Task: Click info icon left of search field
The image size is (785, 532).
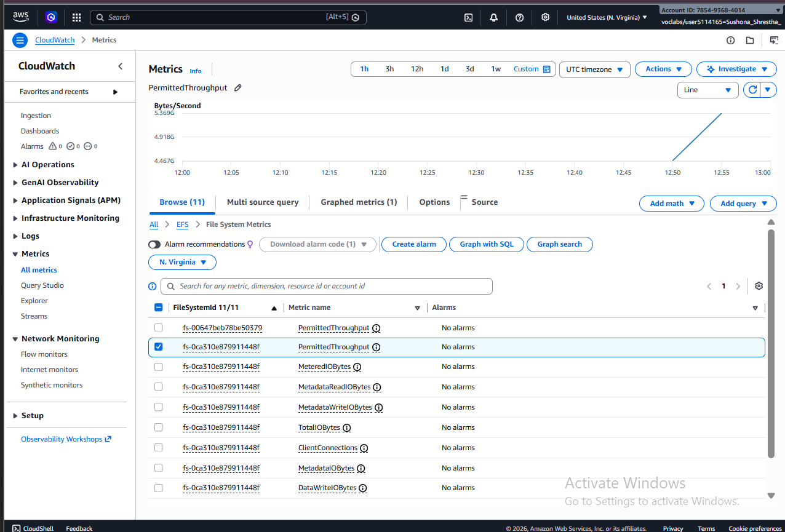Action: tap(153, 286)
